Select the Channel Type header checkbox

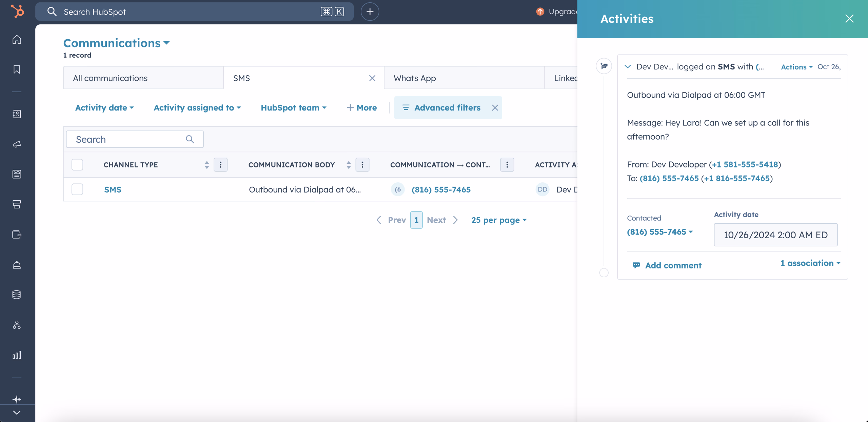[x=77, y=164]
